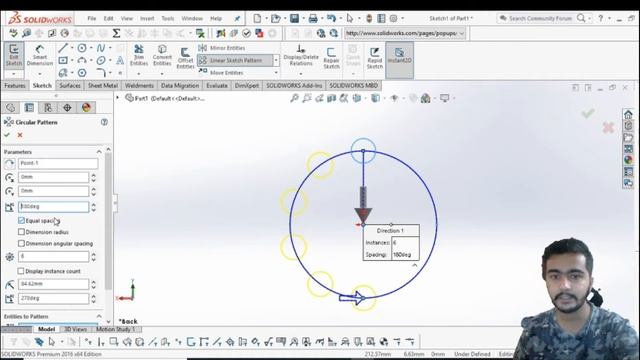
Task: Click the Exit Sketch button
Action: (13, 55)
